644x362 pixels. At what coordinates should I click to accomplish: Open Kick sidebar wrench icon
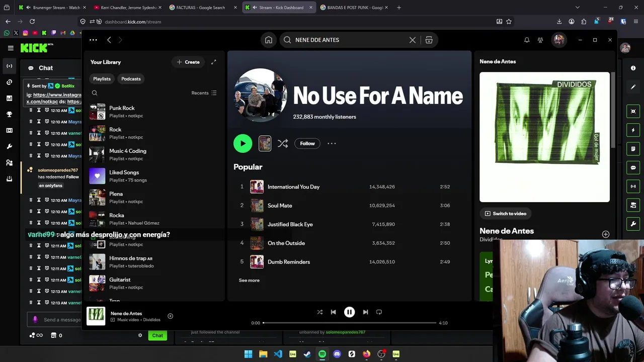click(x=9, y=146)
